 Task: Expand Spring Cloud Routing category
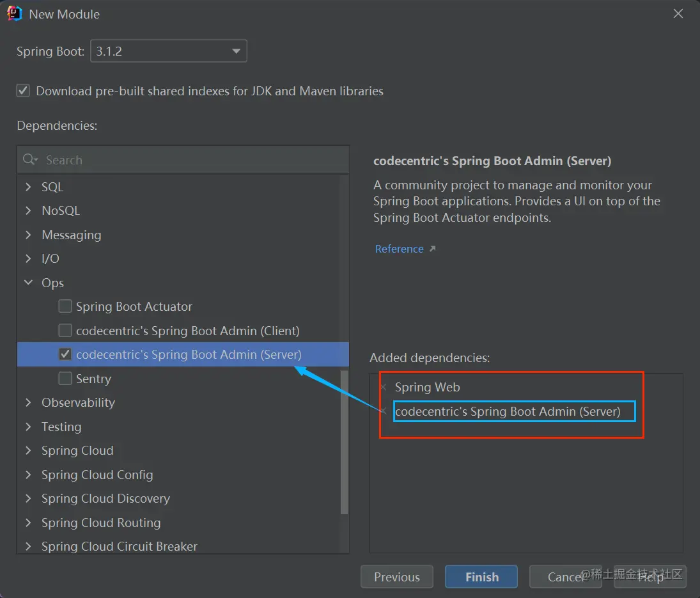(29, 523)
